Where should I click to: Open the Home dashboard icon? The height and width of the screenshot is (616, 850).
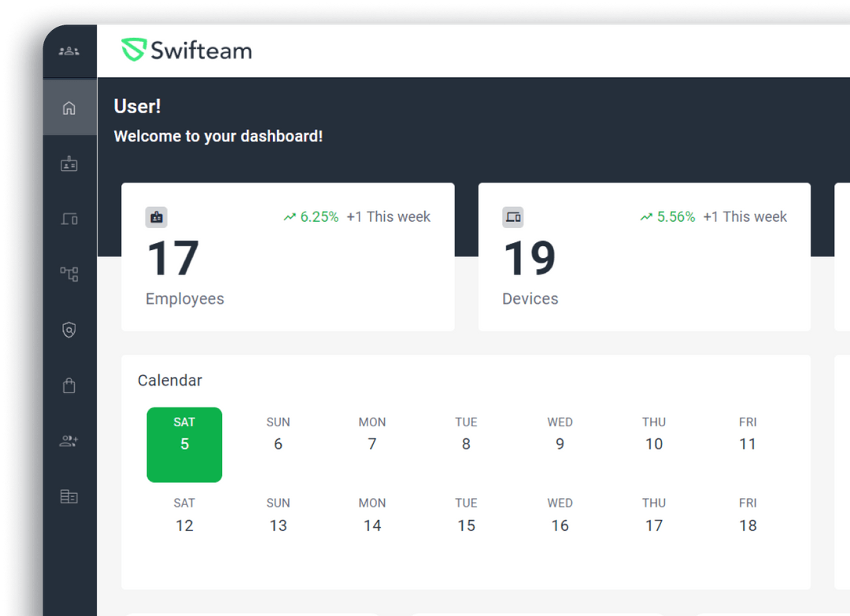(x=69, y=108)
